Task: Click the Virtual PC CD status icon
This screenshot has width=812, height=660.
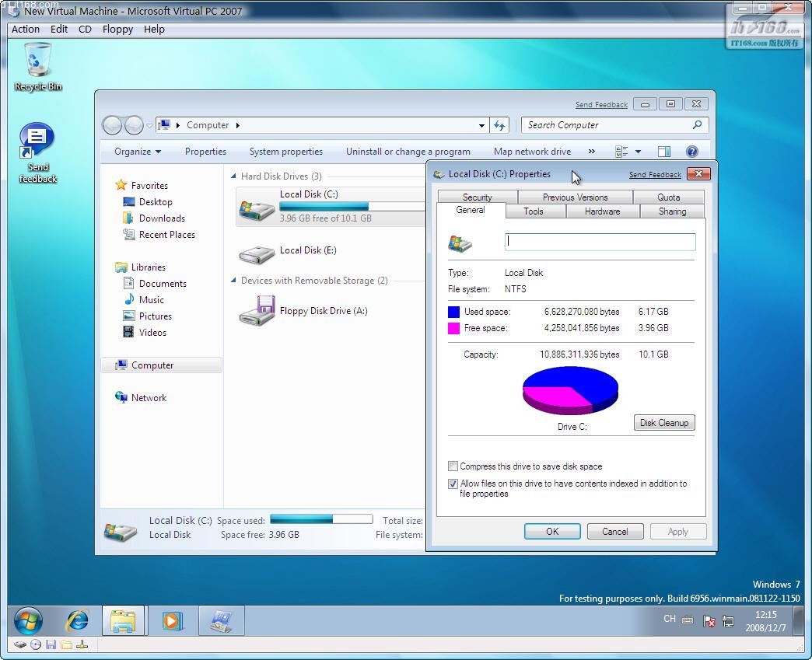Action: coord(36,645)
